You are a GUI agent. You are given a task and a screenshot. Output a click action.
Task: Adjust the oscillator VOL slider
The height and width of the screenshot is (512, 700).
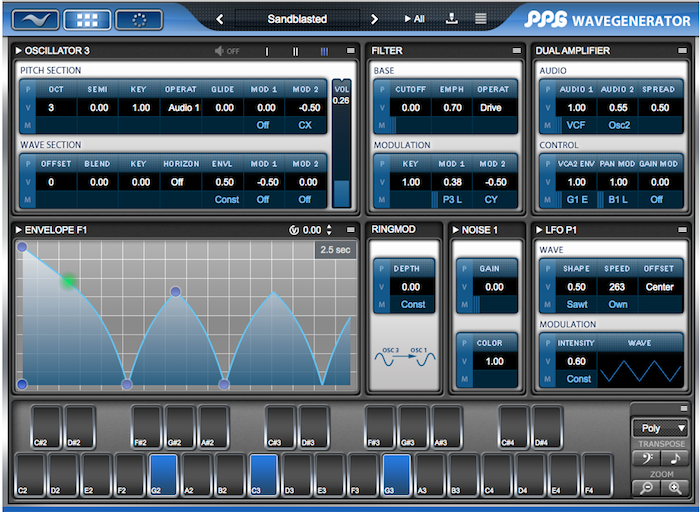342,143
